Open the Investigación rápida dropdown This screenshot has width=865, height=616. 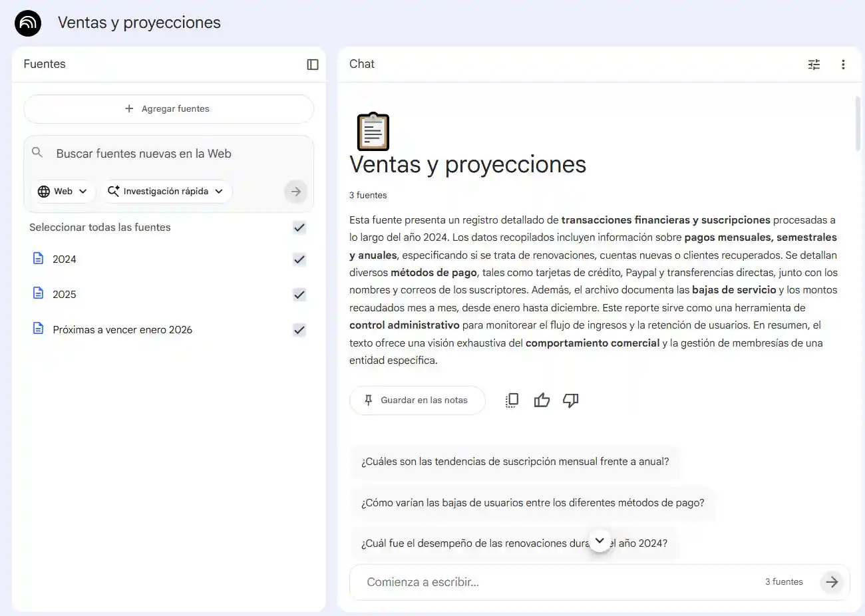point(166,192)
